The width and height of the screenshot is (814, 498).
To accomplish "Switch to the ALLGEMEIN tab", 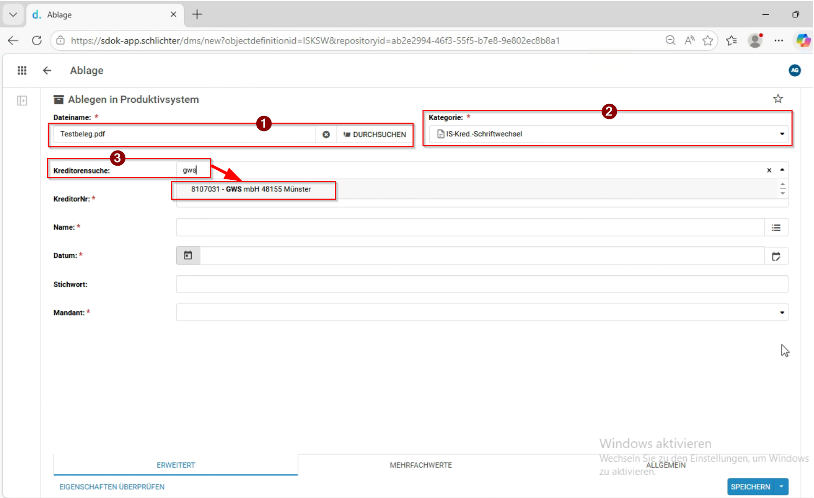I will [x=666, y=465].
